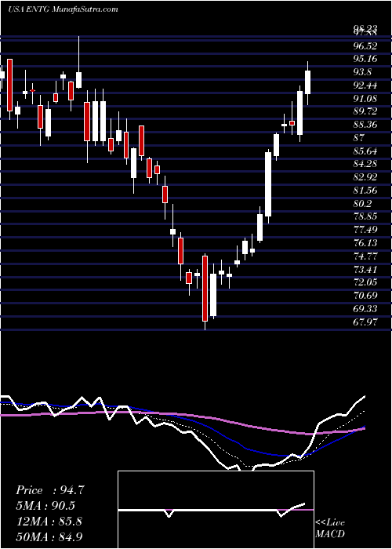
Task: Click the 95.16 price axis label
Action: coord(366,59)
